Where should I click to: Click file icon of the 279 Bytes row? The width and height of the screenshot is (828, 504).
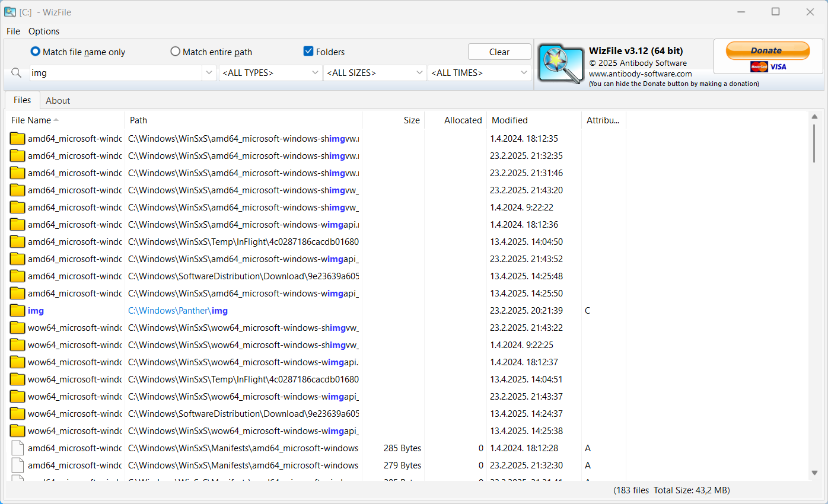click(x=18, y=465)
